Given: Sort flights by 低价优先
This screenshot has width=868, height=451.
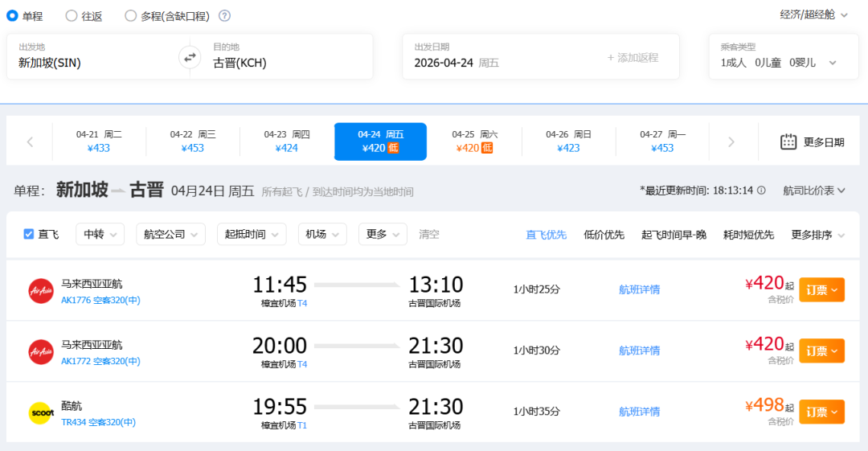Looking at the screenshot, I should (604, 235).
